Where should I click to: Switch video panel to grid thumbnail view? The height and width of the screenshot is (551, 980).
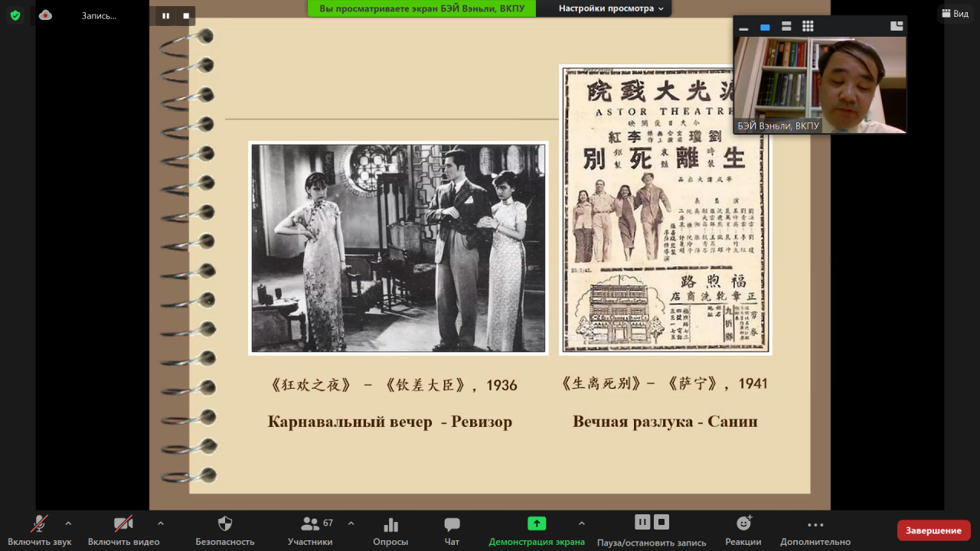pos(808,27)
